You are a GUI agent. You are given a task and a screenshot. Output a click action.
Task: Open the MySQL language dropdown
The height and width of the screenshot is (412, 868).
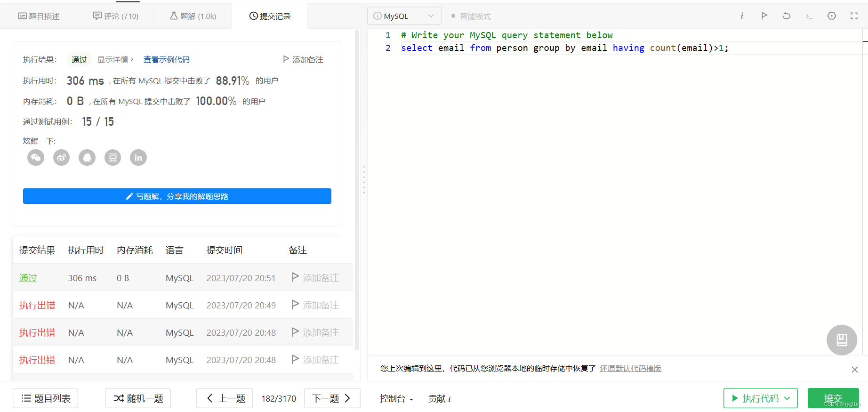pos(404,16)
